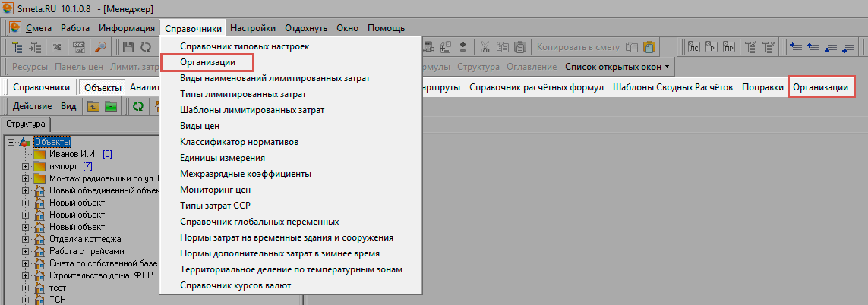This screenshot has height=305, width=868.
Task: Open the Смета menu
Action: point(38,28)
